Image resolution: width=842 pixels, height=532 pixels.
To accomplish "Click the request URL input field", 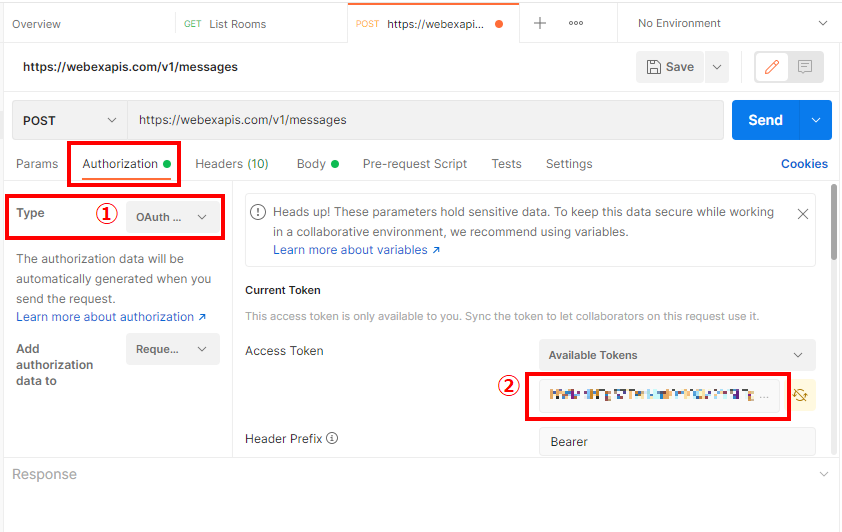I will (x=425, y=120).
